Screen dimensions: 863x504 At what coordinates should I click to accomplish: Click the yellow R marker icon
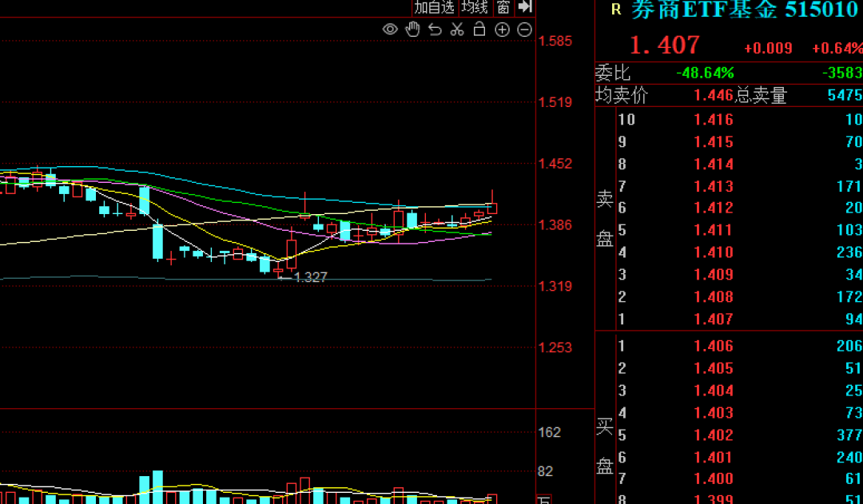coord(615,10)
